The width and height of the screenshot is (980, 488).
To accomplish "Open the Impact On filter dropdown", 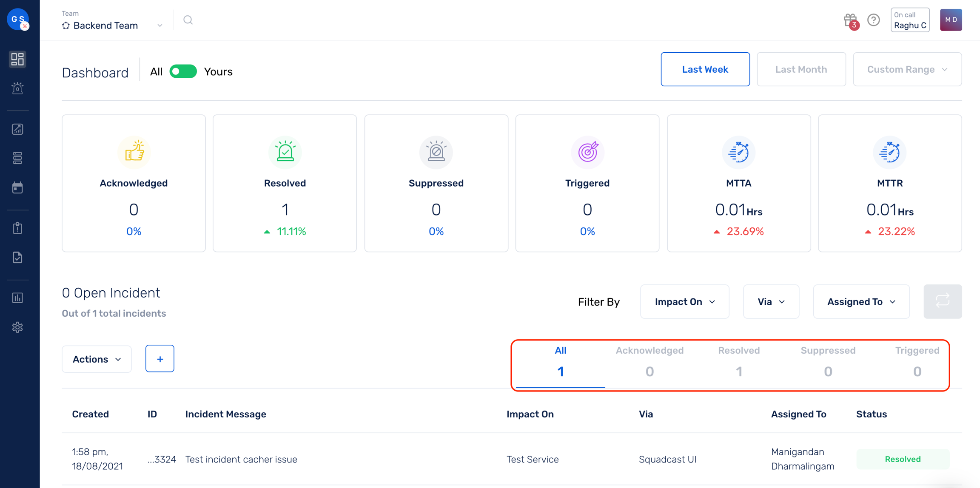I will 684,301.
